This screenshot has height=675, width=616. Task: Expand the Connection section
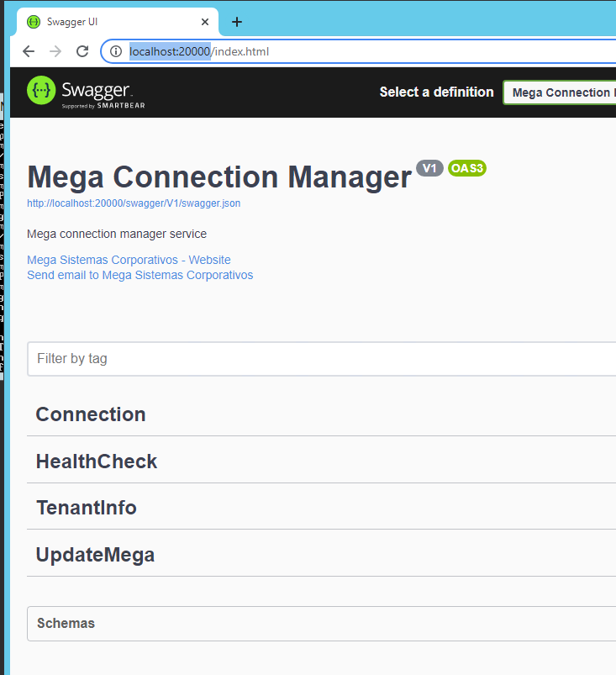tap(91, 414)
